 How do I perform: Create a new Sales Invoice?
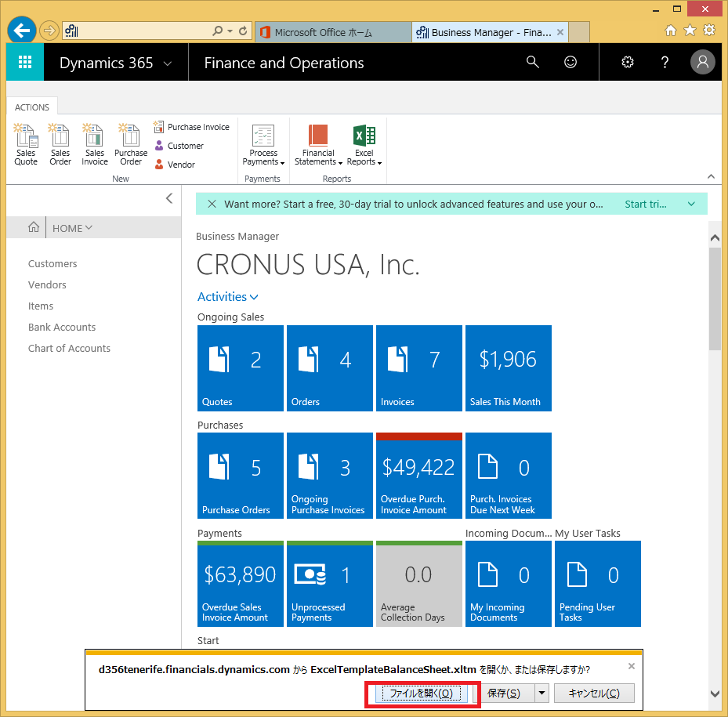[x=95, y=144]
